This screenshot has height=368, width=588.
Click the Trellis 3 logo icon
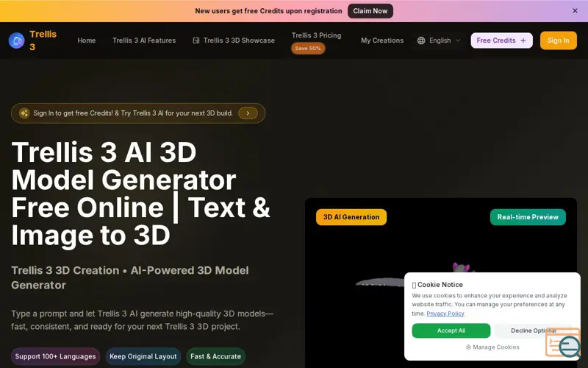[x=16, y=40]
